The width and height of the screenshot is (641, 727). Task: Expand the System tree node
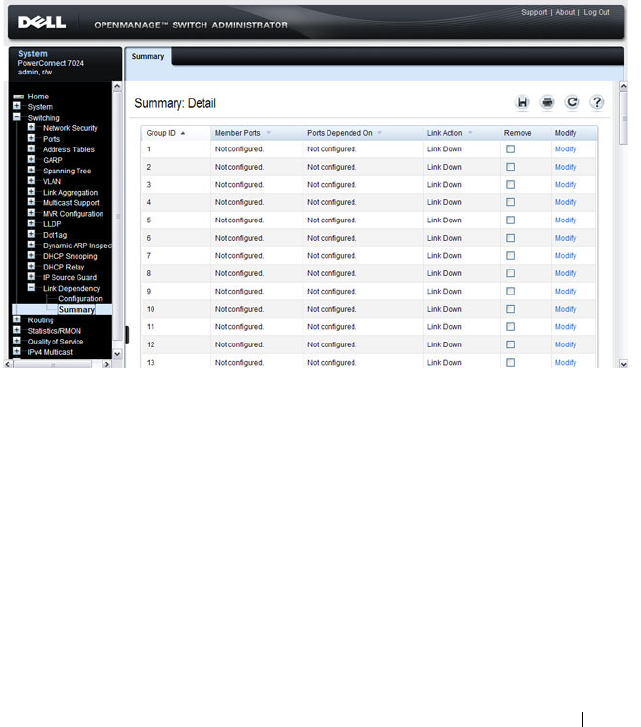pos(17,106)
